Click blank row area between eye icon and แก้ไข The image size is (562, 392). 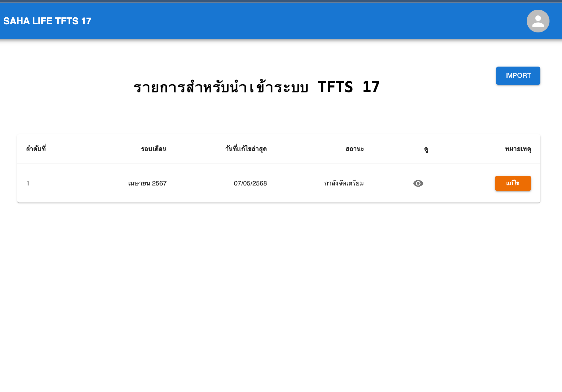(459, 183)
